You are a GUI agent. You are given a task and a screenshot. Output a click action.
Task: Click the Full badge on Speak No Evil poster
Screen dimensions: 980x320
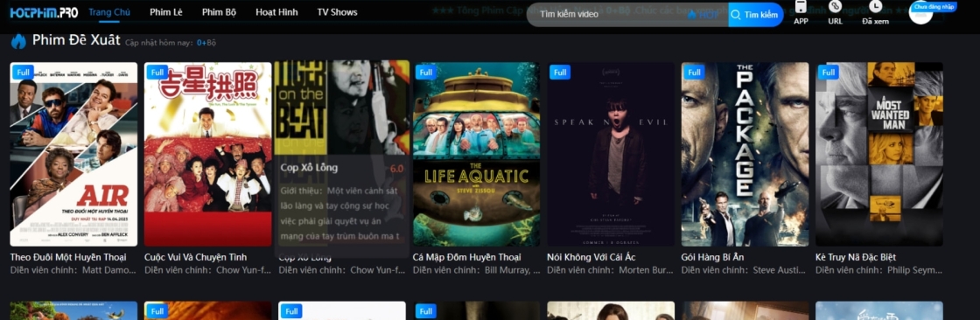pyautogui.click(x=560, y=72)
